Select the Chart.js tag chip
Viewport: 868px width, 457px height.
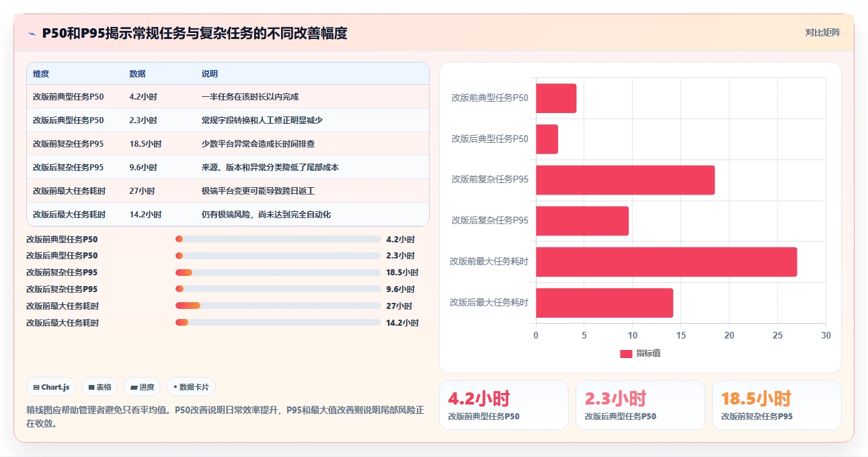pos(52,387)
